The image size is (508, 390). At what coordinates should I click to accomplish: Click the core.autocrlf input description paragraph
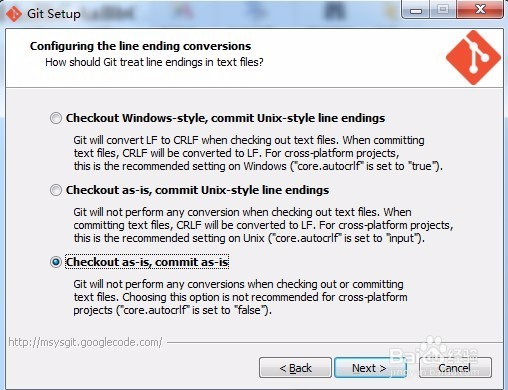263,225
